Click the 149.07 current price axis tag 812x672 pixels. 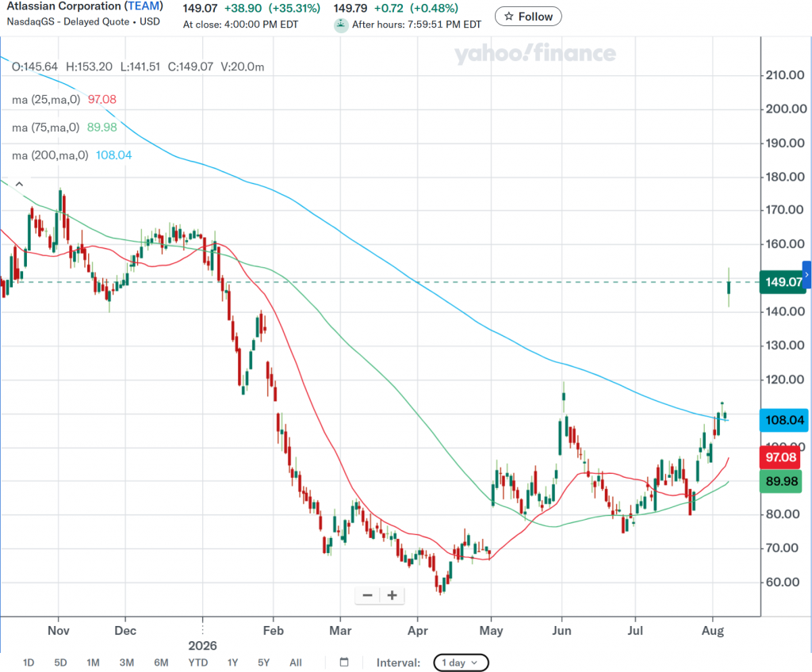(x=783, y=282)
